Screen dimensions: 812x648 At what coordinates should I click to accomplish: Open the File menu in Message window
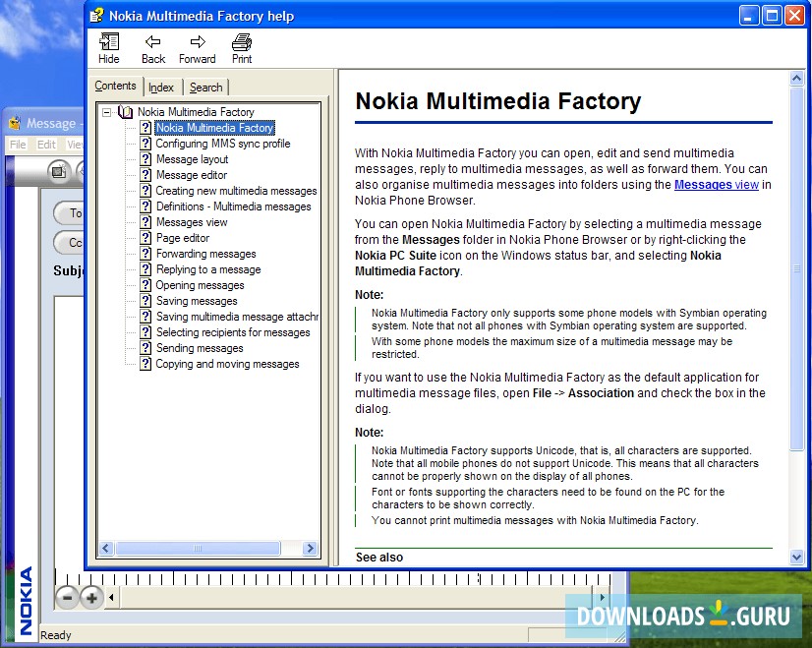click(18, 145)
